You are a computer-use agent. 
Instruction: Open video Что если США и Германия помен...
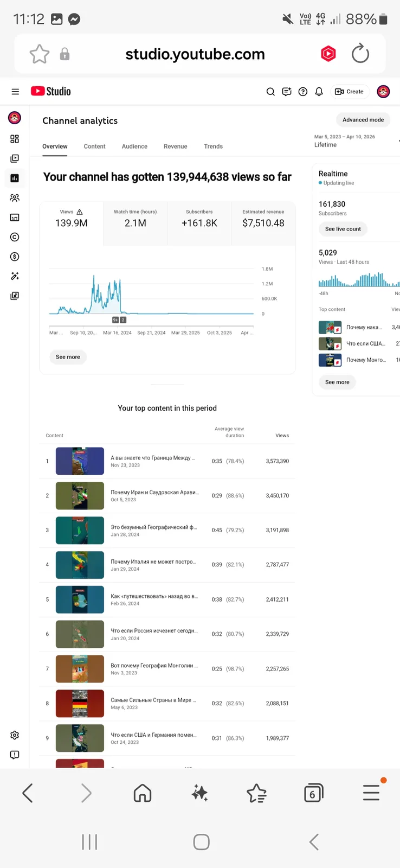pyautogui.click(x=153, y=735)
